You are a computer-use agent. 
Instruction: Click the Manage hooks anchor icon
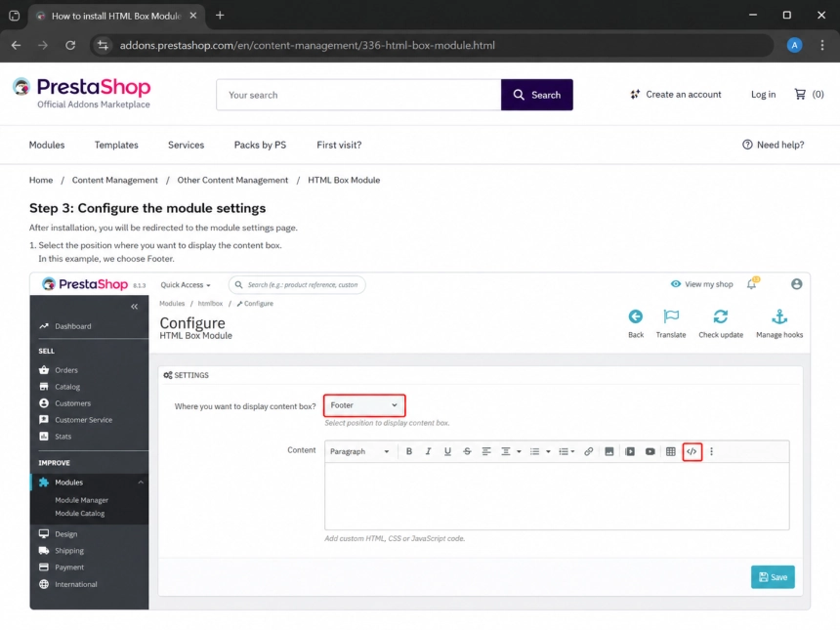click(779, 316)
